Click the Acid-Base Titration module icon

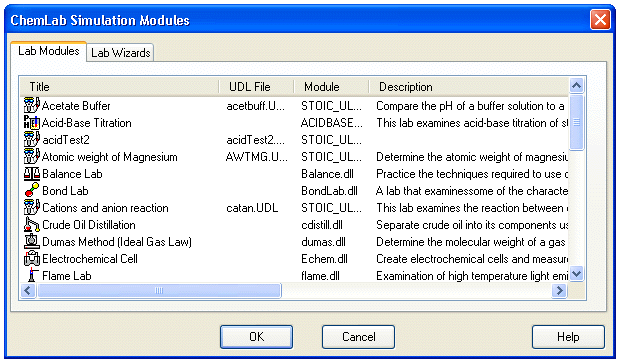[x=32, y=123]
